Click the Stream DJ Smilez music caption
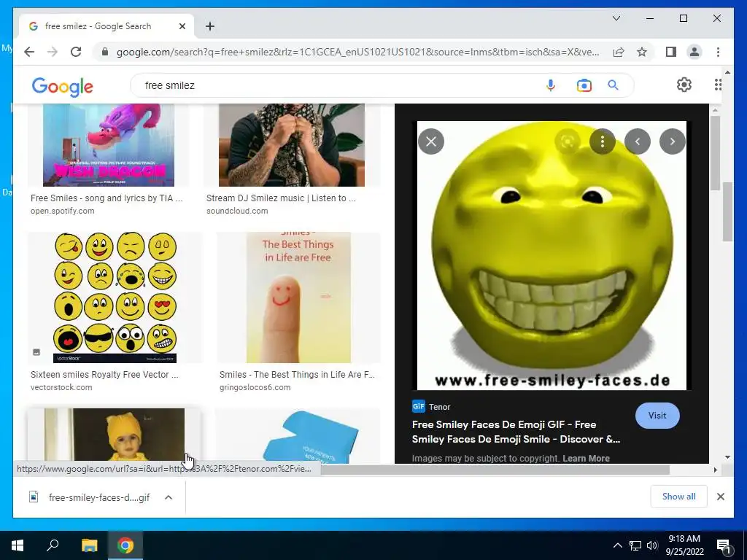747x560 pixels. click(x=281, y=198)
